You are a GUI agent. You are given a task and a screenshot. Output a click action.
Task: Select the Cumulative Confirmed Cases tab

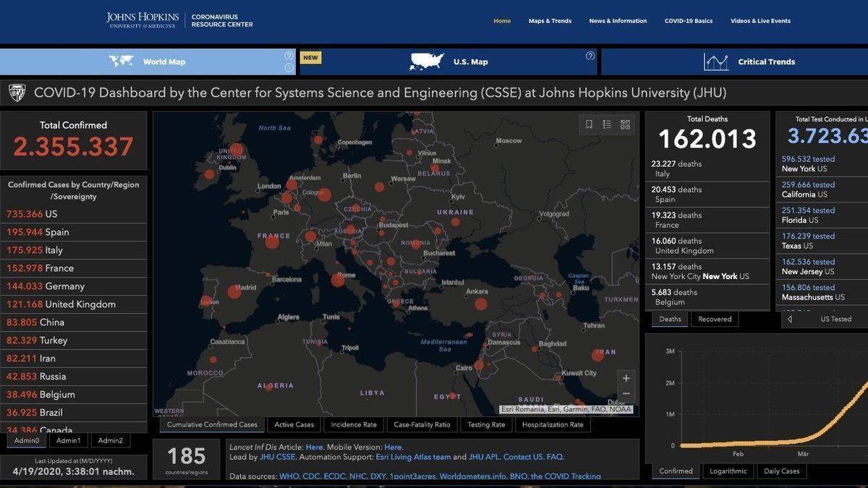(x=212, y=424)
